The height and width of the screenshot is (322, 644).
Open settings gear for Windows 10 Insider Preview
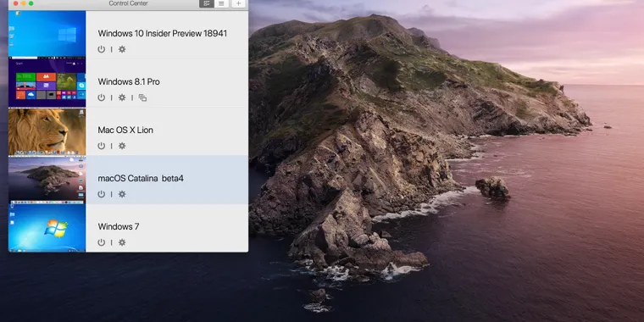(122, 49)
